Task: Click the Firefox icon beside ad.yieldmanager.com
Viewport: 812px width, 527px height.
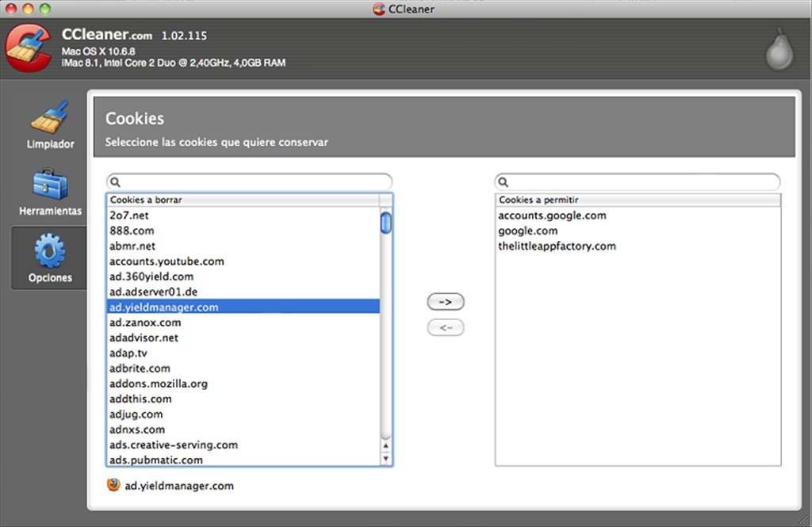Action: (x=114, y=485)
